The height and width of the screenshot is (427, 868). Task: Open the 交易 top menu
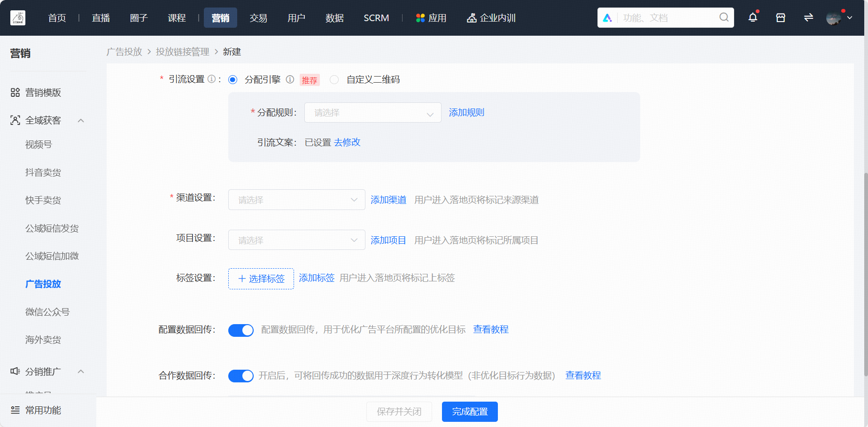(258, 18)
